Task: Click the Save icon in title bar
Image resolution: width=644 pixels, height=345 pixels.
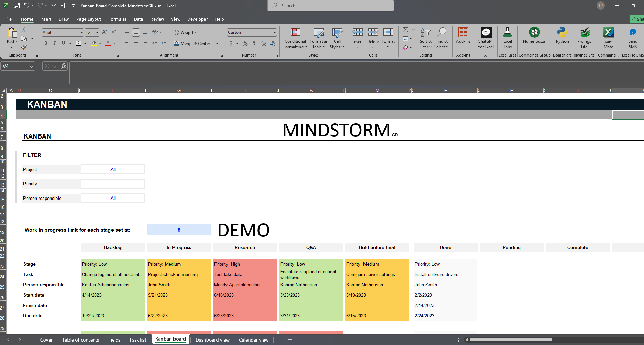Action: (17, 6)
